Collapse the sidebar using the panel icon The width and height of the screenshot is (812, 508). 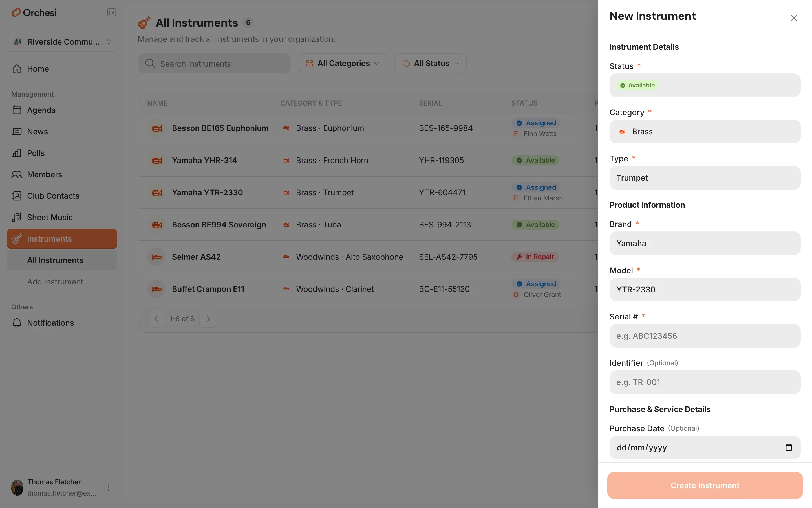pos(111,13)
